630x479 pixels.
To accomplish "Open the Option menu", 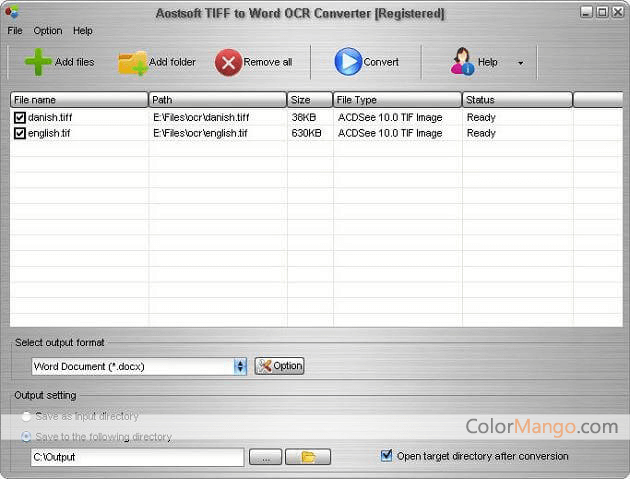I will pos(48,31).
